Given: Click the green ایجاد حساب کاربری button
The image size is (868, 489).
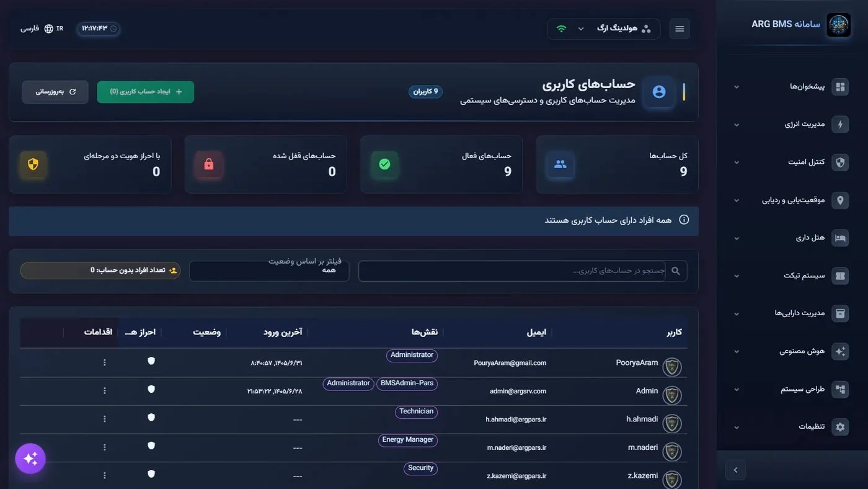Looking at the screenshot, I should [x=146, y=92].
